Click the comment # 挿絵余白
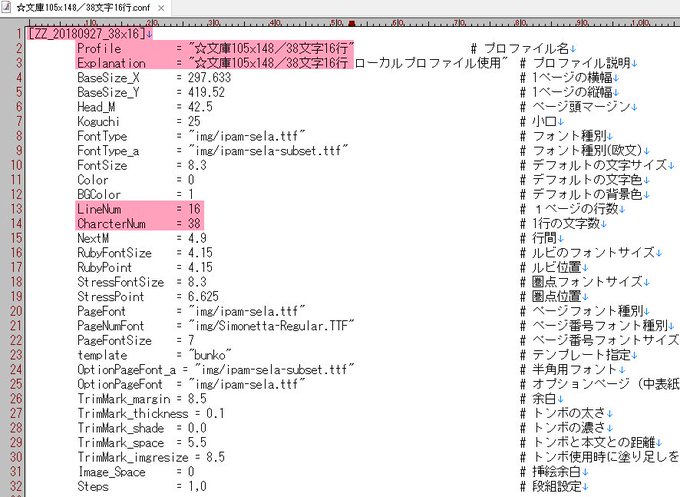This screenshot has width=680, height=497. click(x=550, y=471)
